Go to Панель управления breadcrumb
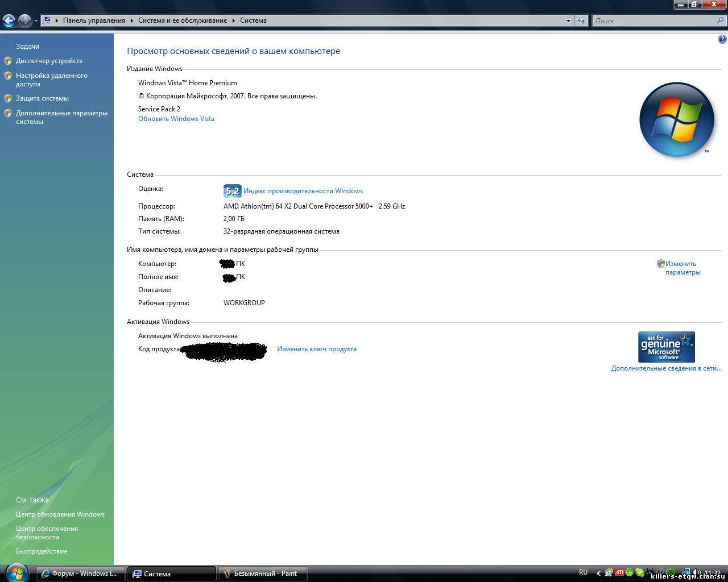 pyautogui.click(x=94, y=20)
